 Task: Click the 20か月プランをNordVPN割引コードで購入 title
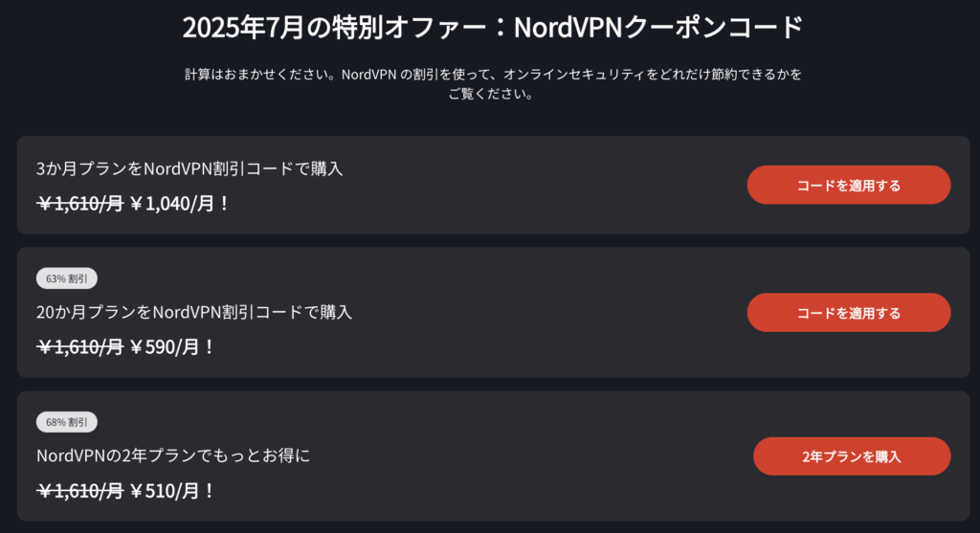[x=194, y=312]
